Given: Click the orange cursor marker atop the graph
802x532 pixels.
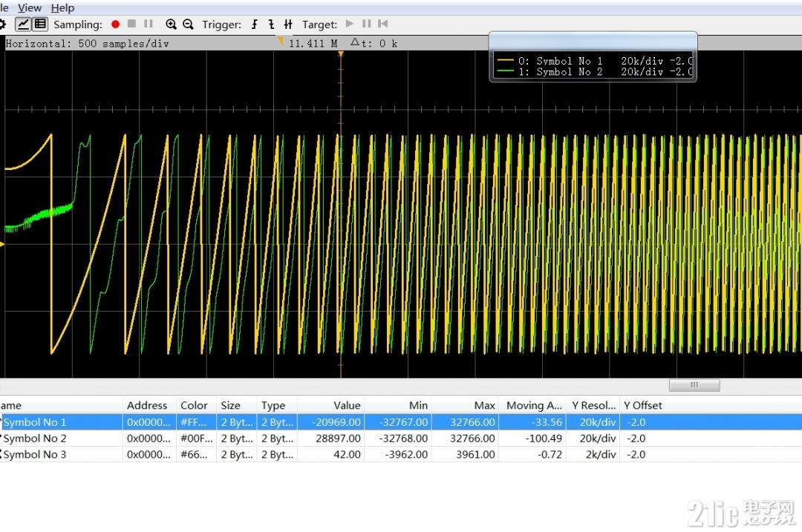Looking at the screenshot, I should click(341, 53).
